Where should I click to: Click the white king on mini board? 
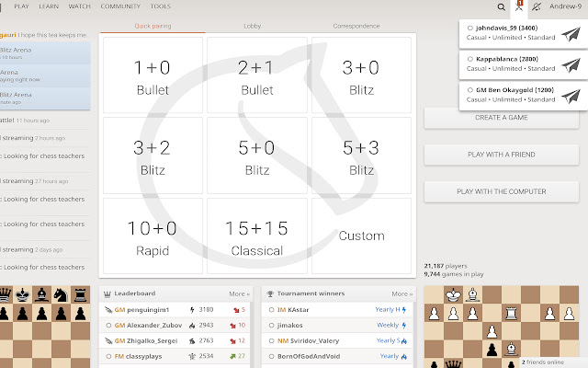[x=453, y=294]
